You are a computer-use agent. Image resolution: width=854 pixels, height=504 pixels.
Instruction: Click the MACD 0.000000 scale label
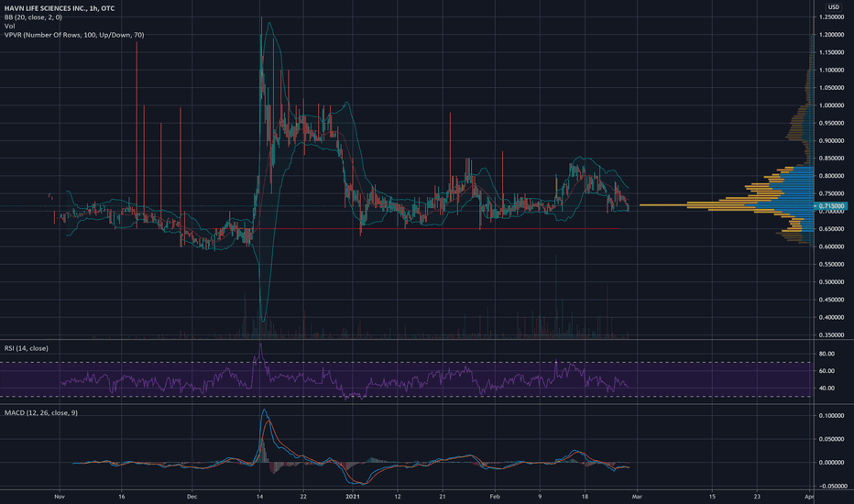tap(831, 463)
